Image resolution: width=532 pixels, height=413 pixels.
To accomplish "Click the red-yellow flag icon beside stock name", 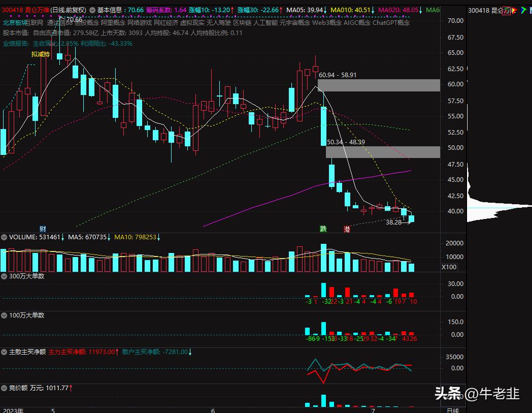I will click(x=514, y=11).
